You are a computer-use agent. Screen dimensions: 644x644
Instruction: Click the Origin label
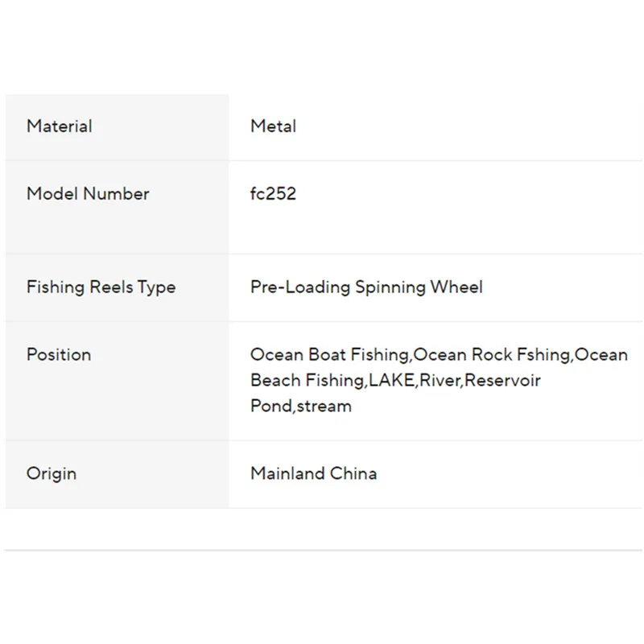[52, 473]
